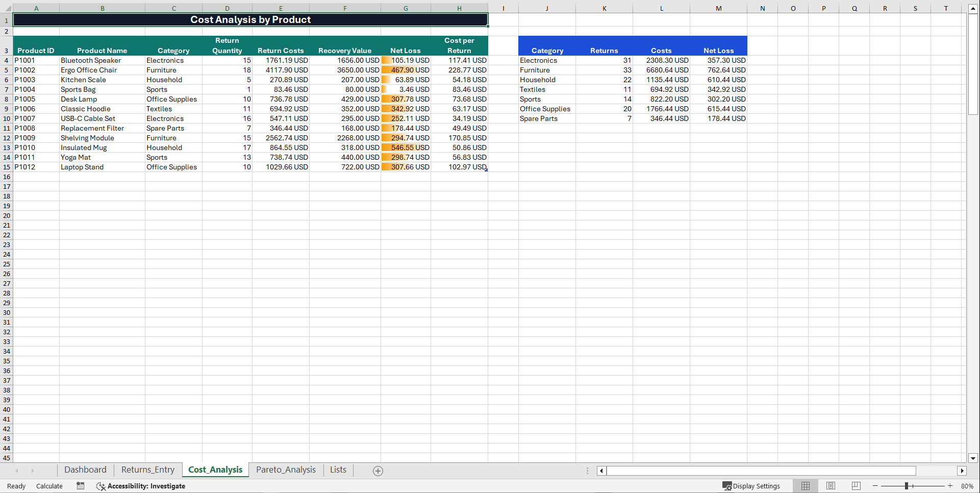Add a new sheet with plus icon

(x=378, y=471)
